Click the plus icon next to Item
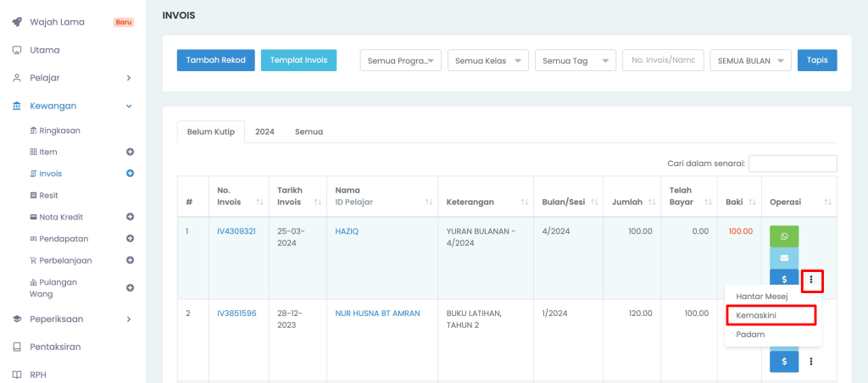 click(x=131, y=152)
